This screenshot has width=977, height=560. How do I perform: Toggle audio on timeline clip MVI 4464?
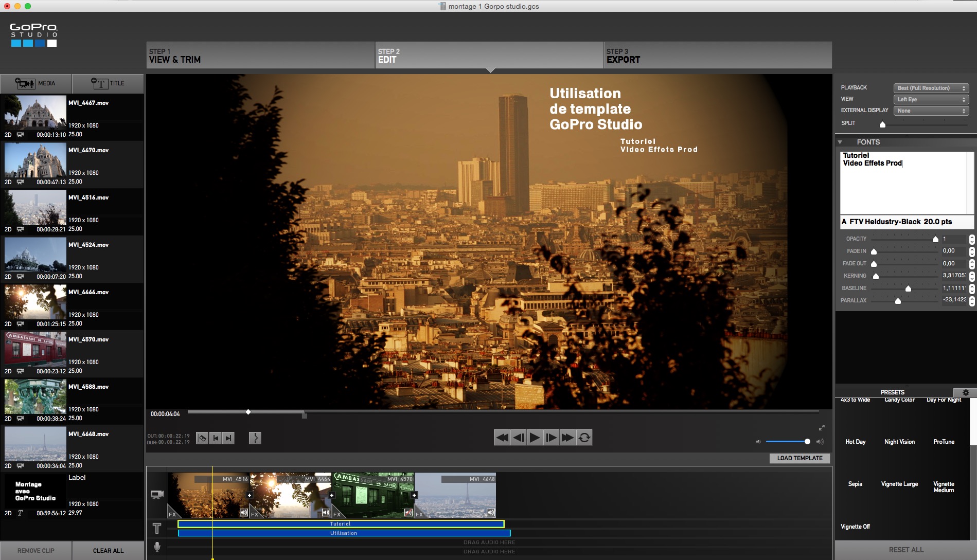pyautogui.click(x=326, y=513)
